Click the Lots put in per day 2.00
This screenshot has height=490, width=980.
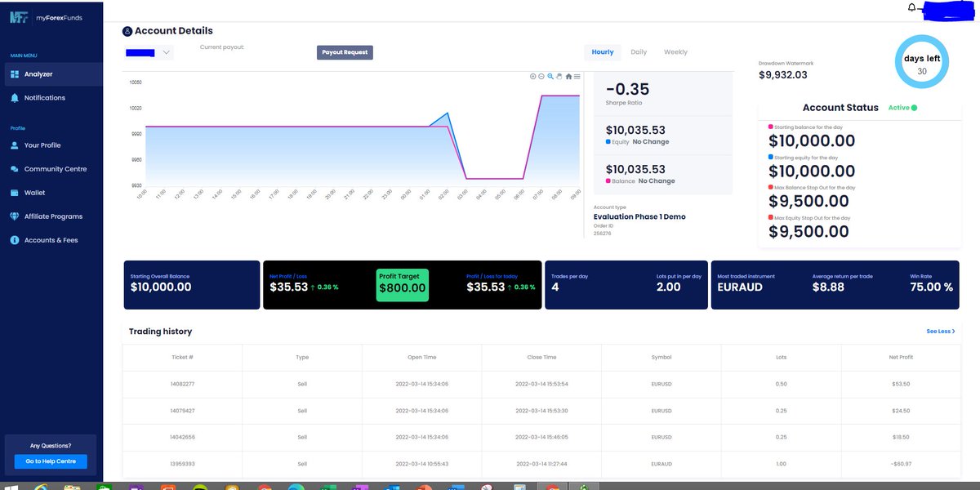[669, 287]
